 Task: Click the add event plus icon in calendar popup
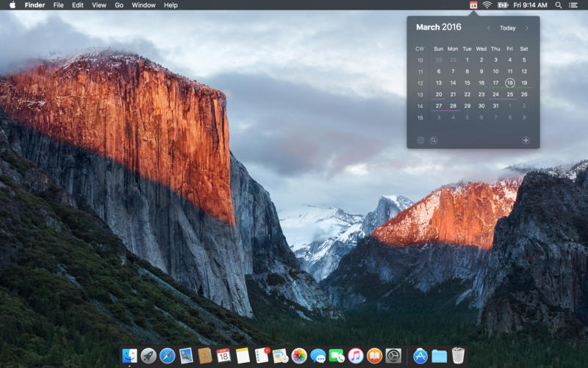point(526,140)
